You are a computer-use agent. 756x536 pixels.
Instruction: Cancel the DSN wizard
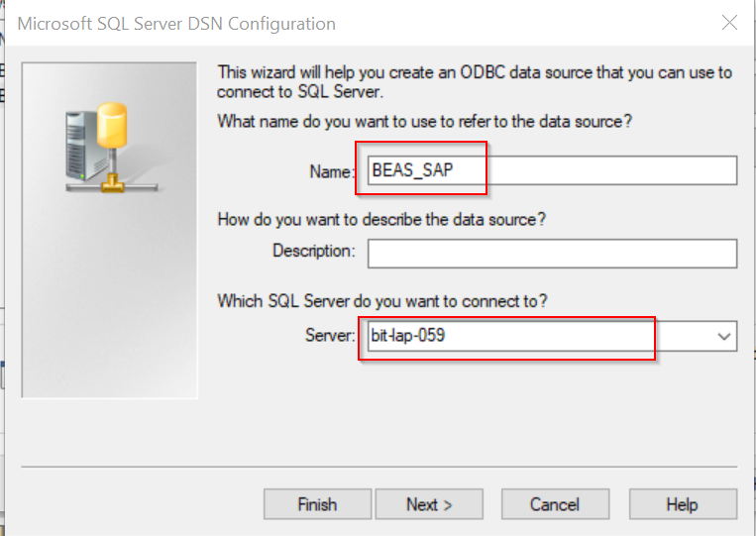tap(555, 504)
